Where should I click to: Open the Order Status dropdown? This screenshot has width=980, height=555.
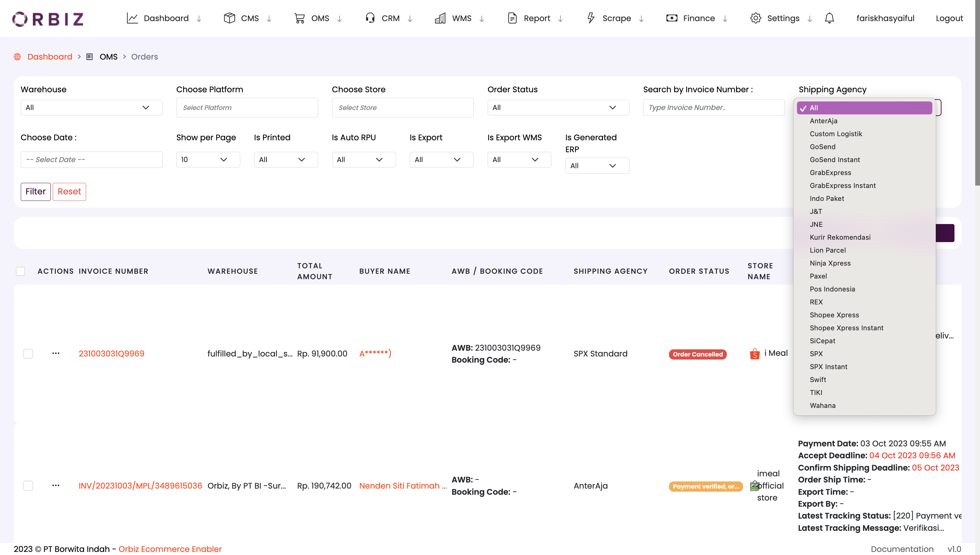(558, 108)
